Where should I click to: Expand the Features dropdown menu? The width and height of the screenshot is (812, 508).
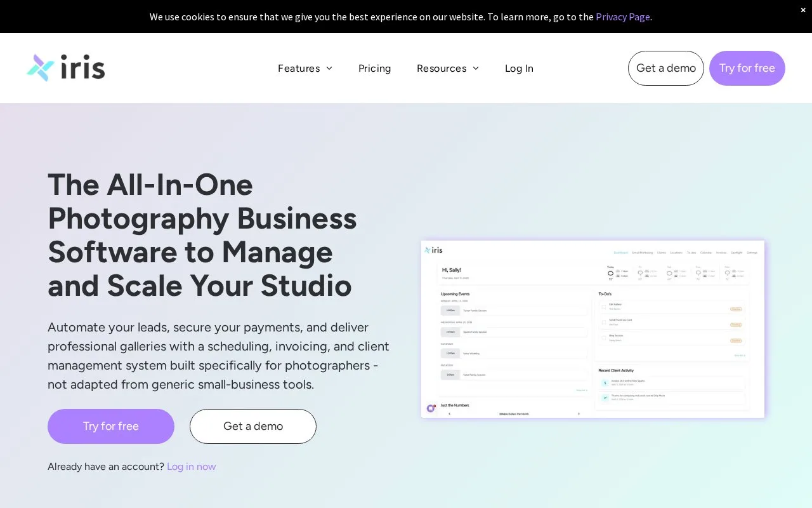[305, 68]
